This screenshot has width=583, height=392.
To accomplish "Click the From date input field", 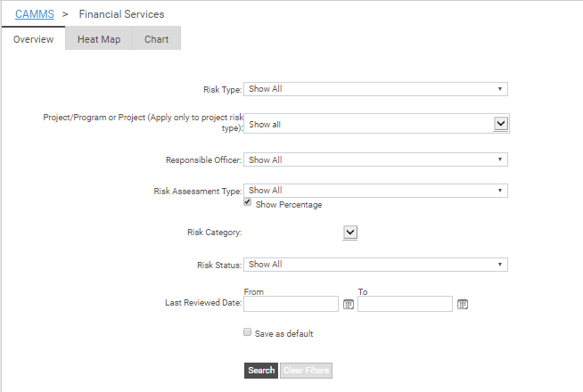I will pyautogui.click(x=291, y=304).
